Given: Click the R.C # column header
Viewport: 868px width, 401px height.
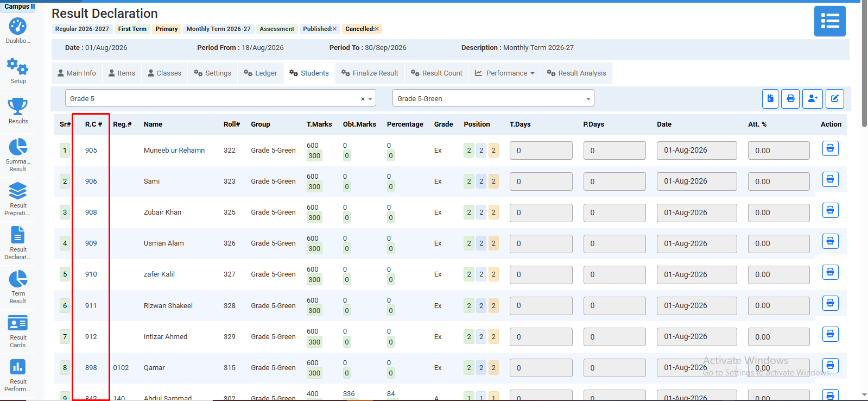Looking at the screenshot, I should pyautogui.click(x=93, y=124).
